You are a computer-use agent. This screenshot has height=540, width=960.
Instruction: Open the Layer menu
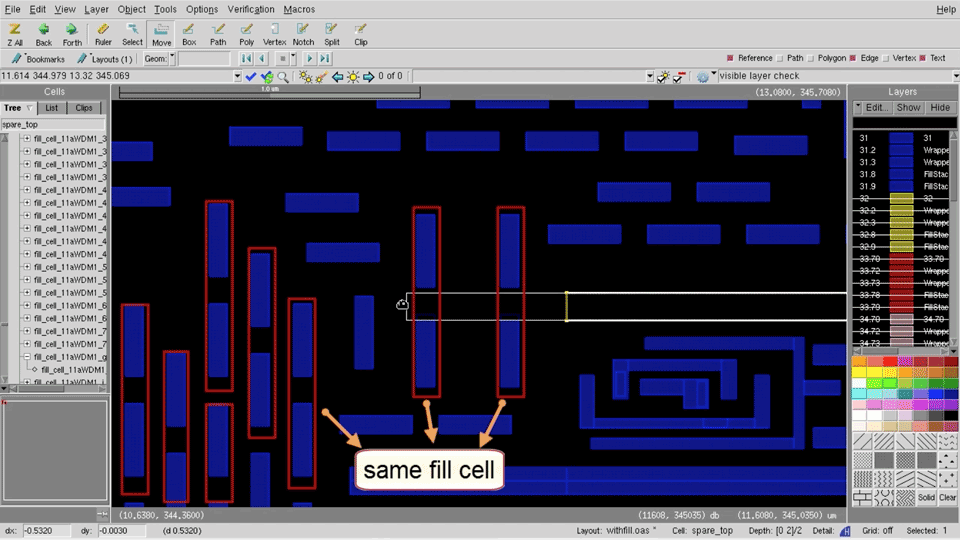point(96,9)
